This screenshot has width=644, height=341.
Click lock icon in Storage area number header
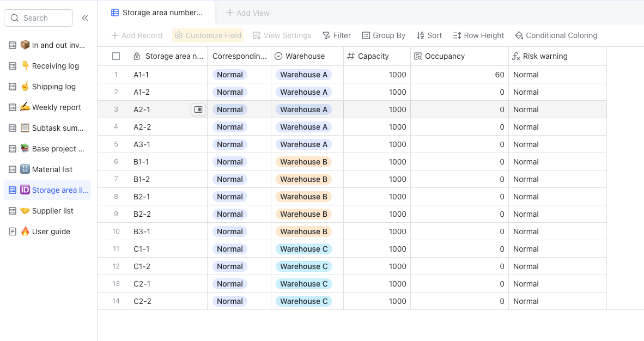137,56
